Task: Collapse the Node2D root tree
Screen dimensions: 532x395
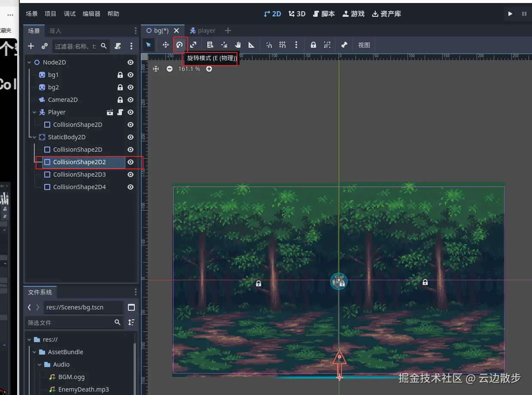Action: coord(29,62)
